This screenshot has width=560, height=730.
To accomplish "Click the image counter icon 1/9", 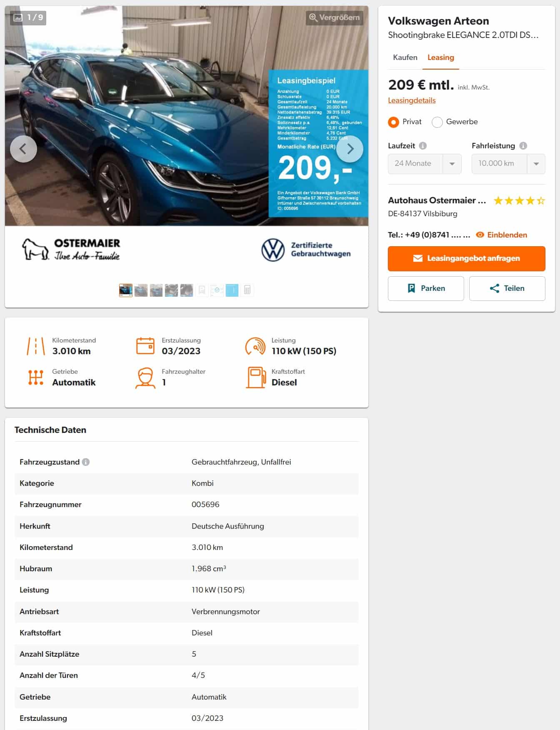I will coord(18,17).
